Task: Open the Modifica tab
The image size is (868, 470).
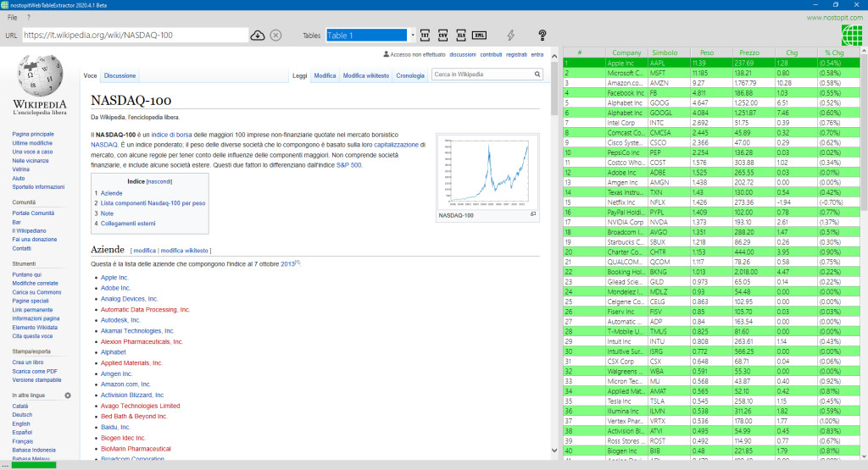Action: coord(325,75)
